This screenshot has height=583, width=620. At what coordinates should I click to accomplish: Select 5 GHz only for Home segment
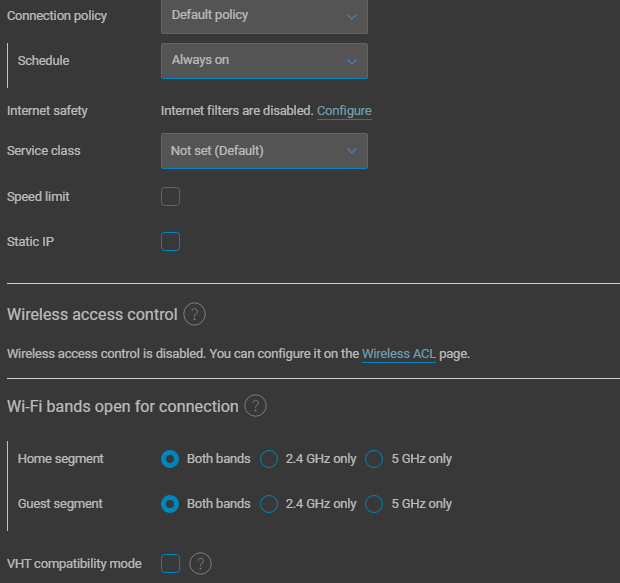(x=374, y=459)
